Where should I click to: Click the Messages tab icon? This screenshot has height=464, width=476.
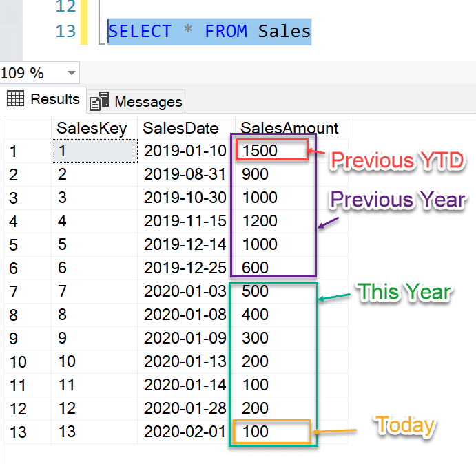pos(100,101)
